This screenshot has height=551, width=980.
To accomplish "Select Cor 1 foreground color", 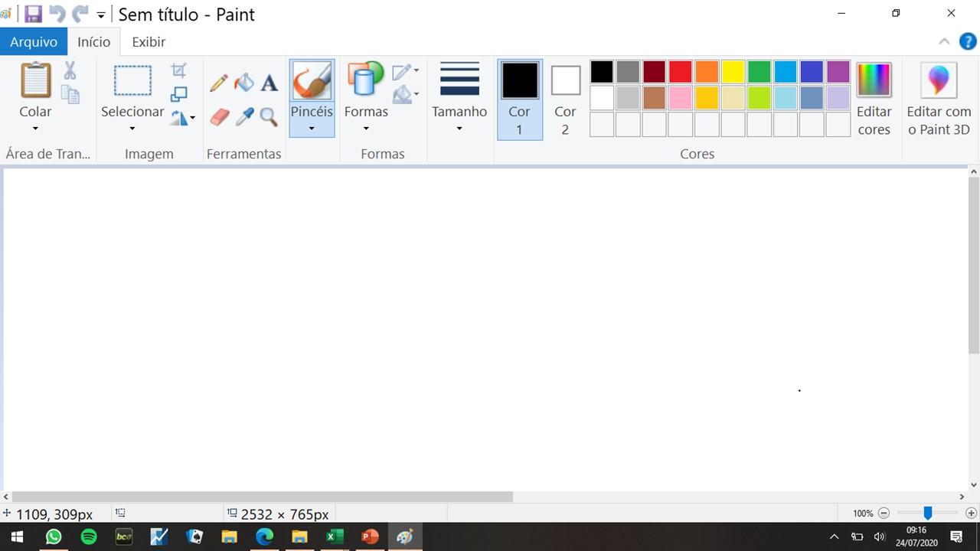I will tap(519, 99).
